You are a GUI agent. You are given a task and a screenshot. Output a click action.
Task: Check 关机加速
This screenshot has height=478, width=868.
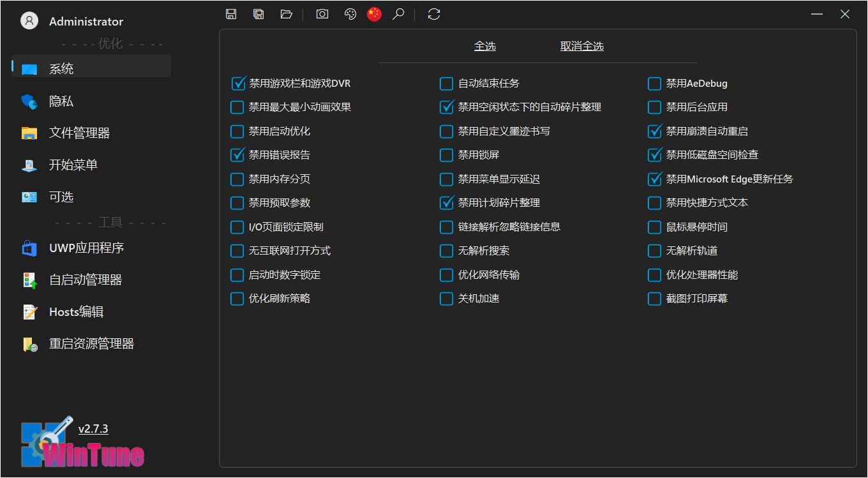pos(447,299)
